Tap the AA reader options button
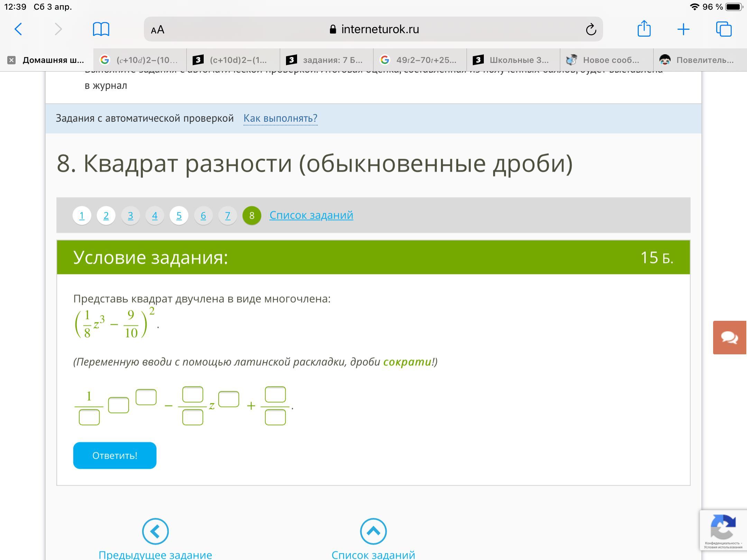Screen dimensions: 747x560 [158, 30]
